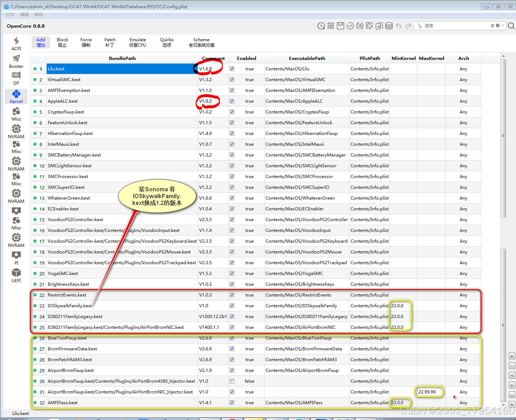Select the MinKernel 23.0.0 cell for AMFIPass

(404, 403)
